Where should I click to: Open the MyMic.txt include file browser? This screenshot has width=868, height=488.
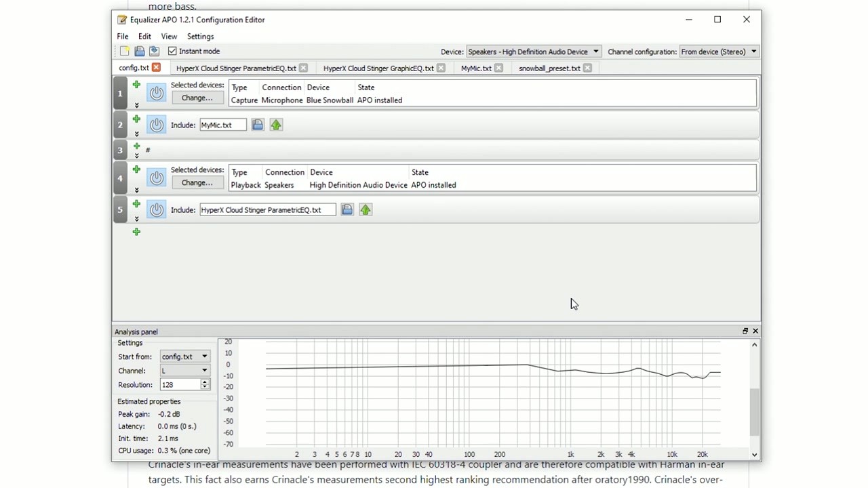click(258, 124)
